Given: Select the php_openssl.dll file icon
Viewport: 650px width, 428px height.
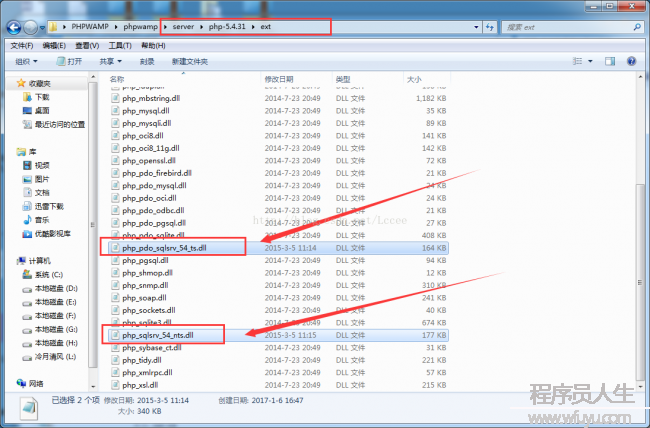Looking at the screenshot, I should [x=115, y=160].
